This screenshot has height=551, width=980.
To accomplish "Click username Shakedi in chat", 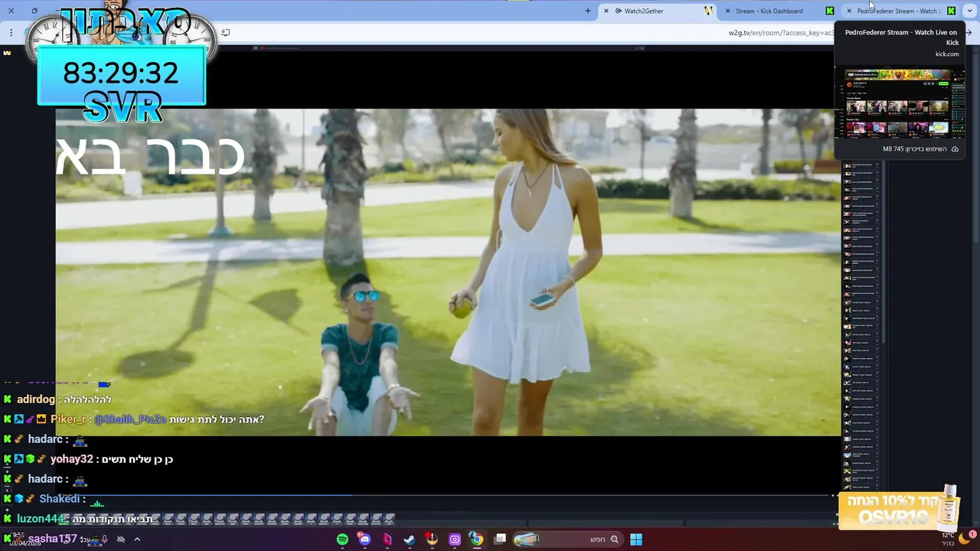I will coord(60,499).
